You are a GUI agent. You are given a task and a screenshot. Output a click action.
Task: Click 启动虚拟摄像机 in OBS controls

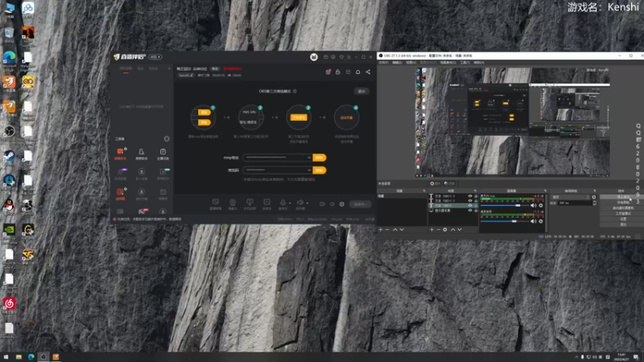[x=622, y=208]
